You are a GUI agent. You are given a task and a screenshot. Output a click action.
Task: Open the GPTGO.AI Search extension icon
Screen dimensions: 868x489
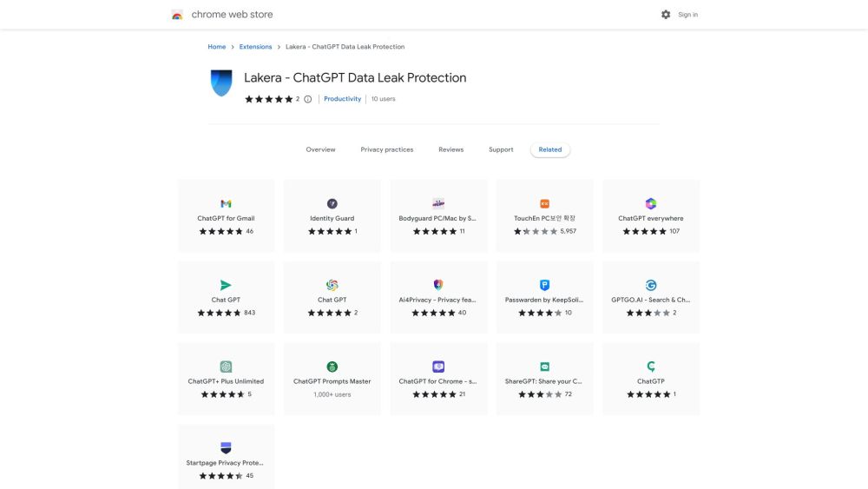pos(650,285)
